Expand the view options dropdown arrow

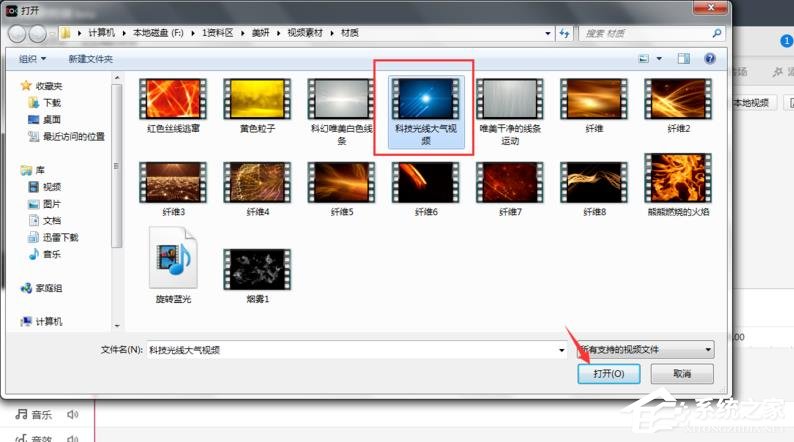coord(659,59)
